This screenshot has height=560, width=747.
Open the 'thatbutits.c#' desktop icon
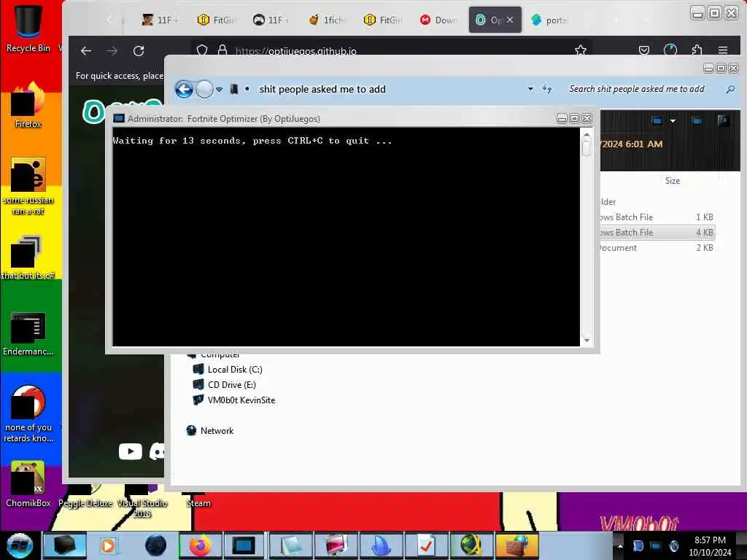[x=28, y=257]
